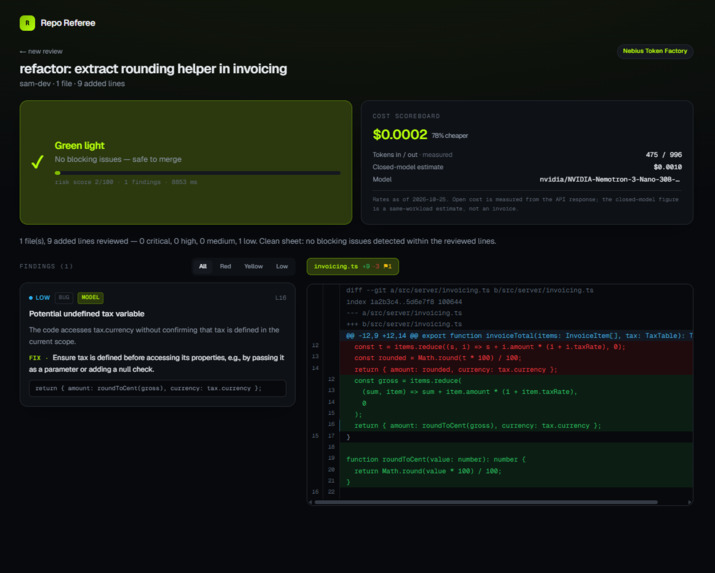Image resolution: width=715 pixels, height=573 pixels.
Task: Click the LOW severity dot label
Action: tap(40, 298)
